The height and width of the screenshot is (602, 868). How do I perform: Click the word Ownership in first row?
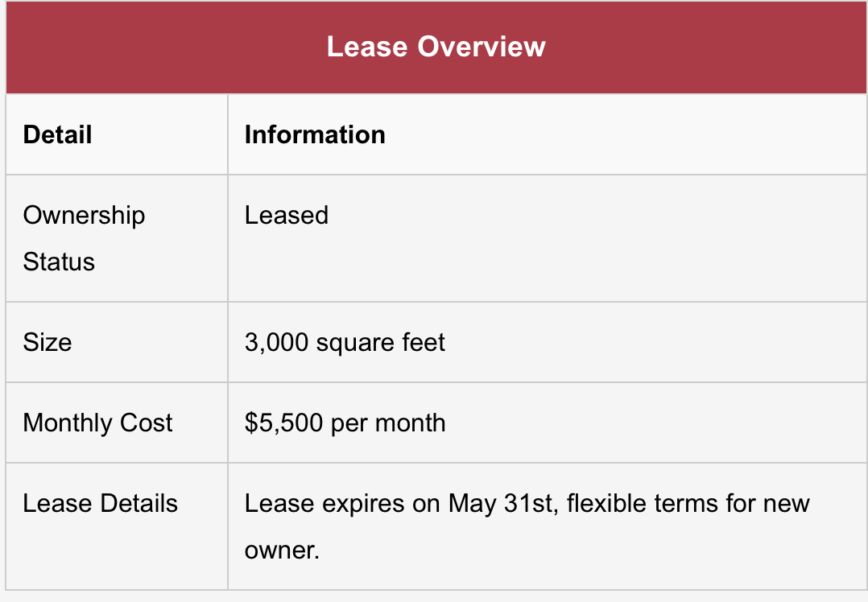(x=84, y=216)
